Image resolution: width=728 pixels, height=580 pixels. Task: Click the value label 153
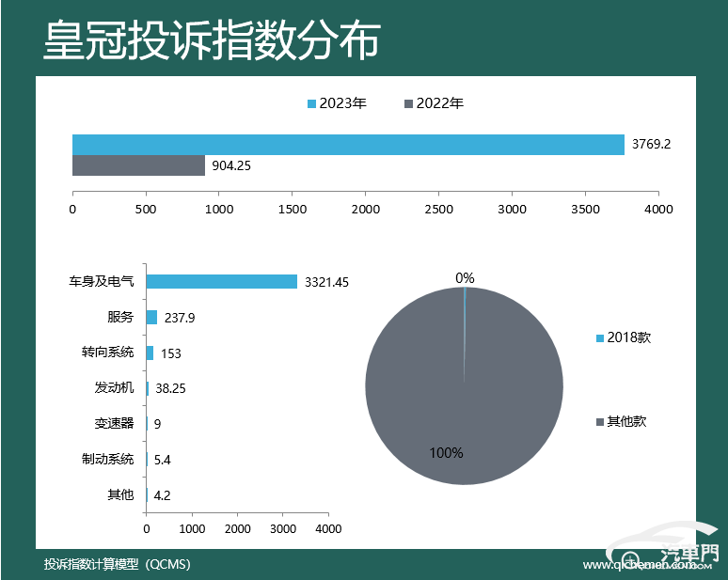pos(171,353)
